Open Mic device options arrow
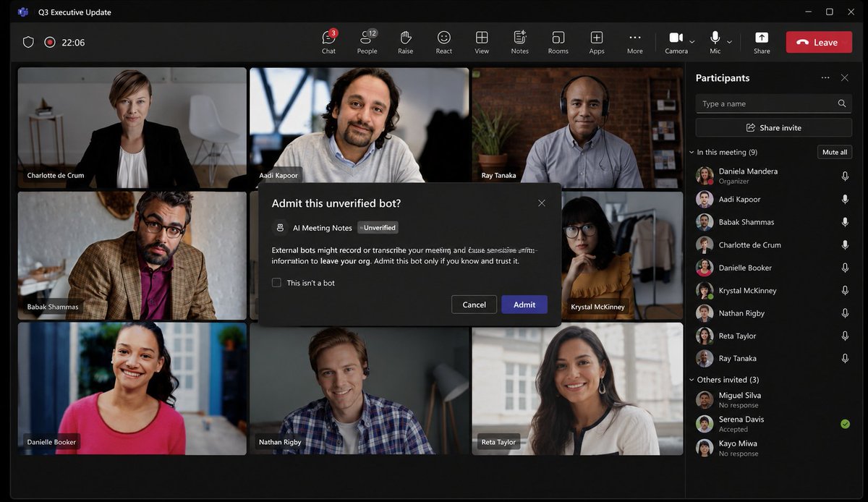The height and width of the screenshot is (502, 868). [x=729, y=42]
